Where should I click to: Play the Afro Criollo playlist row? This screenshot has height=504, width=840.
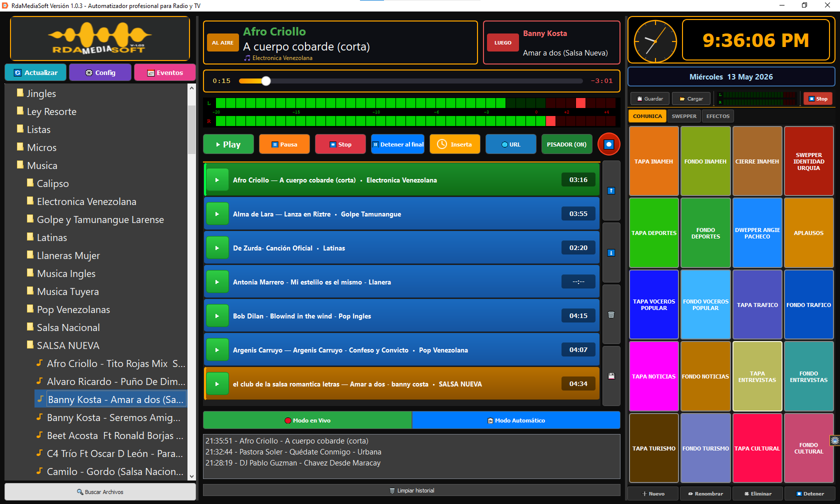click(x=217, y=180)
